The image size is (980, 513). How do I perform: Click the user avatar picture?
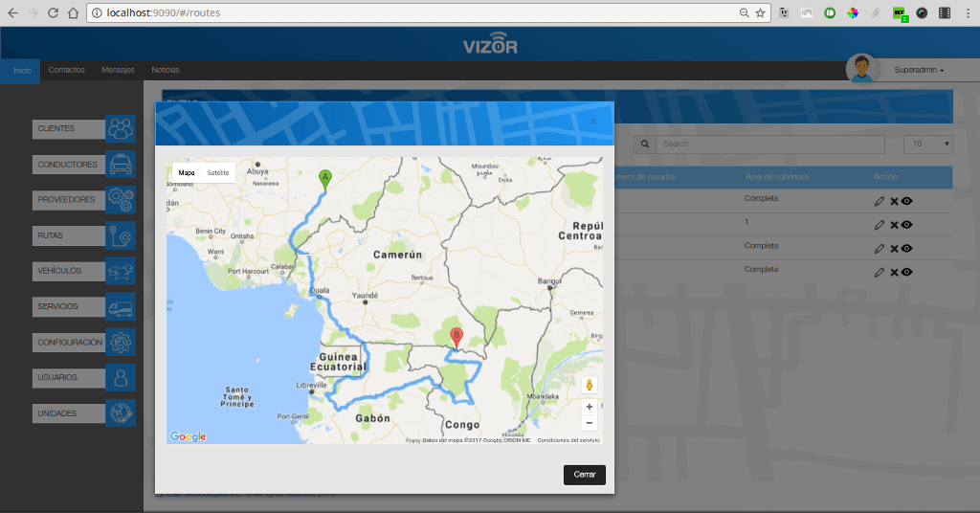point(862,68)
